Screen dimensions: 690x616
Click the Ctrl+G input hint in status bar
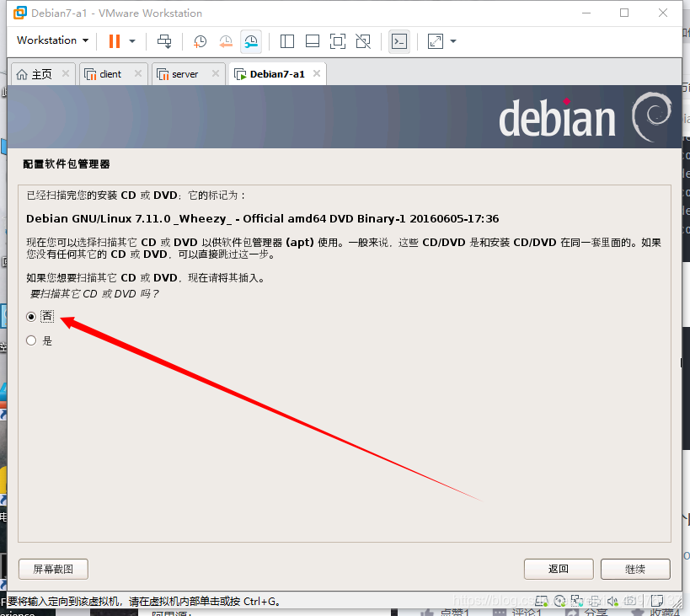point(144,602)
